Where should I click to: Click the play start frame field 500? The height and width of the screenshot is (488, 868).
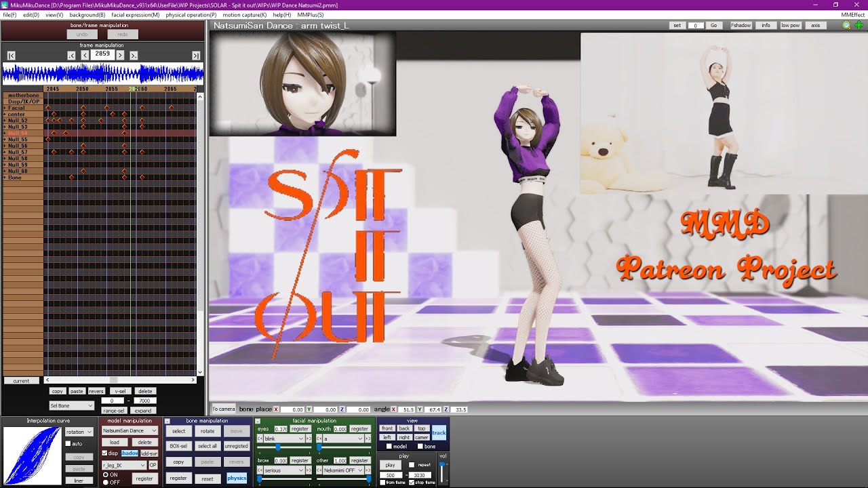(391, 475)
